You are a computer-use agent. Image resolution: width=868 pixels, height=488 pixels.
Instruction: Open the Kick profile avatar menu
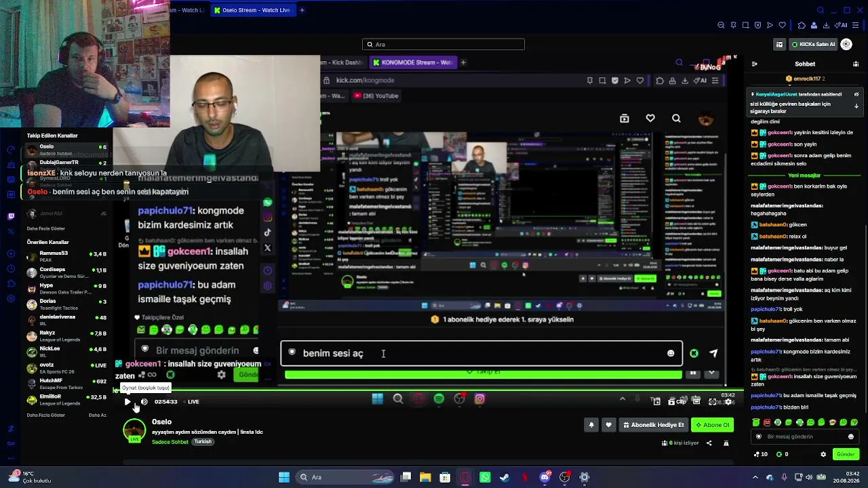[x=846, y=44]
